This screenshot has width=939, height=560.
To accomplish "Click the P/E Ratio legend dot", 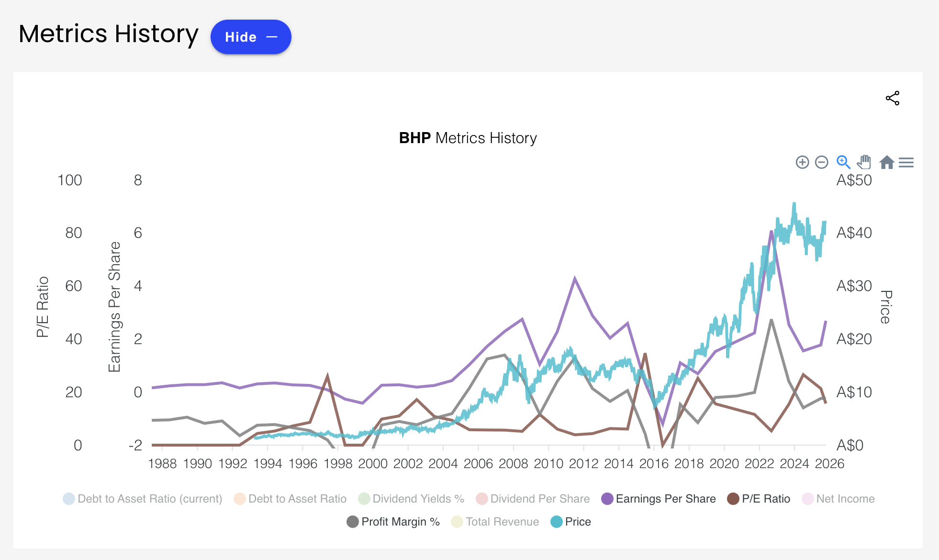I will coord(733,499).
